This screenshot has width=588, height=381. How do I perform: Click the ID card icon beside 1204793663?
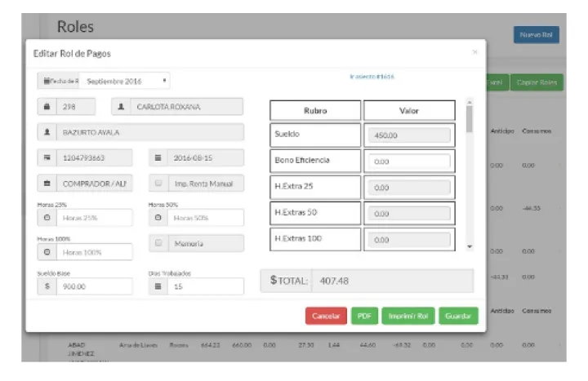(47, 158)
